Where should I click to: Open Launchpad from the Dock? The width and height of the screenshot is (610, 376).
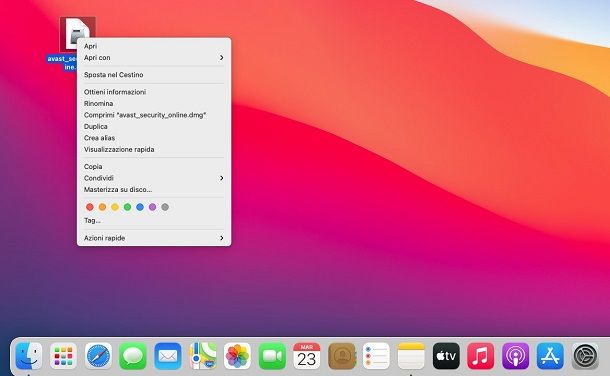(x=63, y=356)
